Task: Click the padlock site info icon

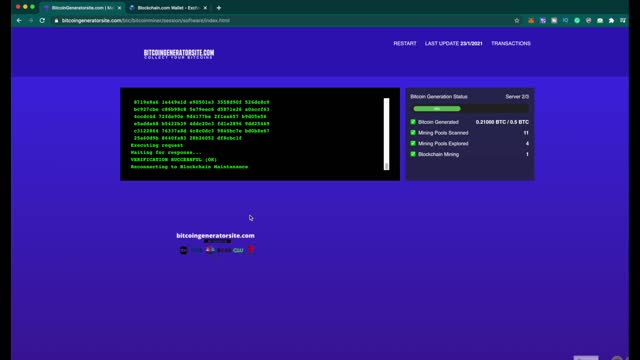Action: coord(56,20)
